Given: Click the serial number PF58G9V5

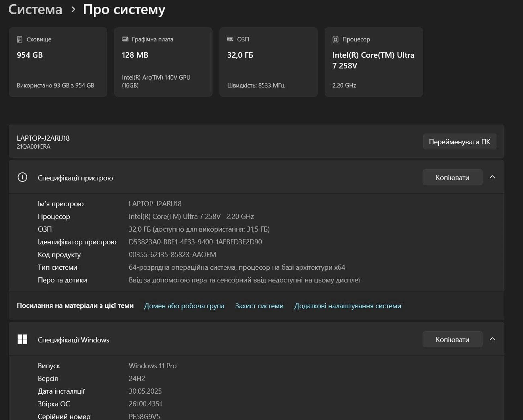Looking at the screenshot, I should pyautogui.click(x=144, y=416).
